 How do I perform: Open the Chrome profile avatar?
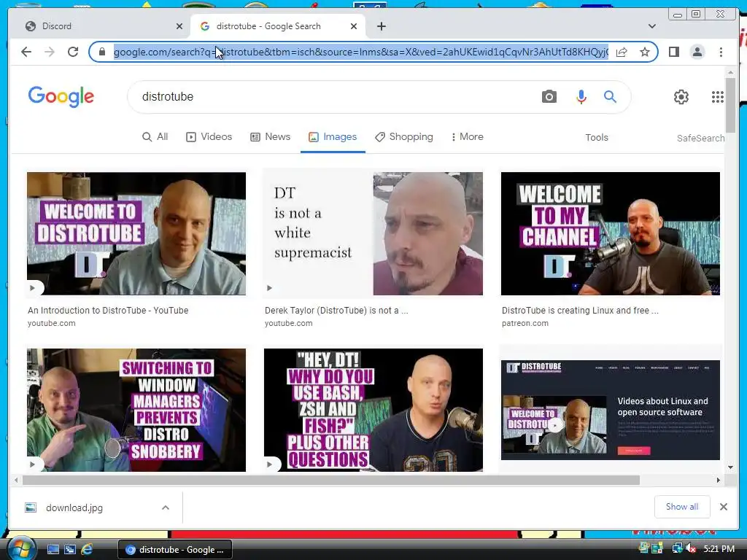pyautogui.click(x=697, y=52)
